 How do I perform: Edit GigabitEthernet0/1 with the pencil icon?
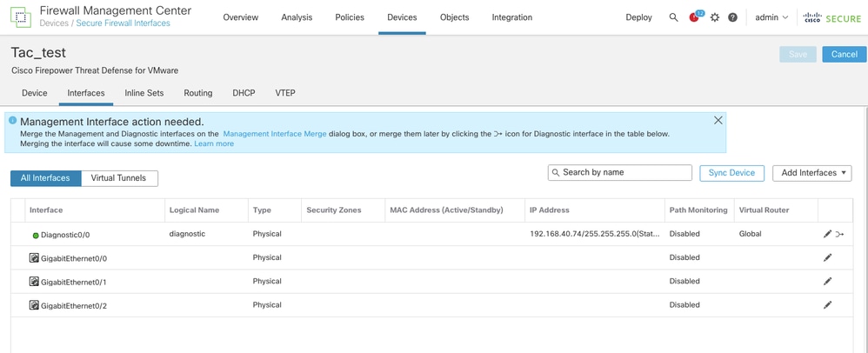tap(828, 281)
